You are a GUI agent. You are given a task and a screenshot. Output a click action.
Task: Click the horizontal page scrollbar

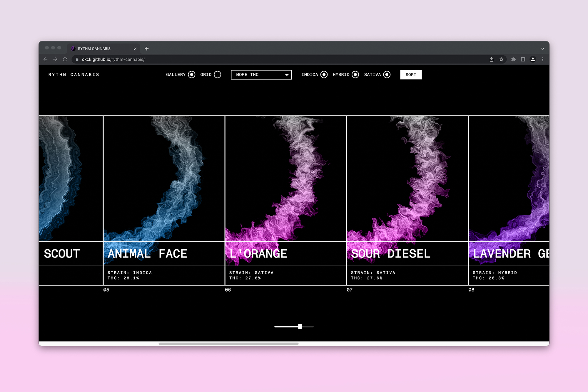tap(228, 344)
